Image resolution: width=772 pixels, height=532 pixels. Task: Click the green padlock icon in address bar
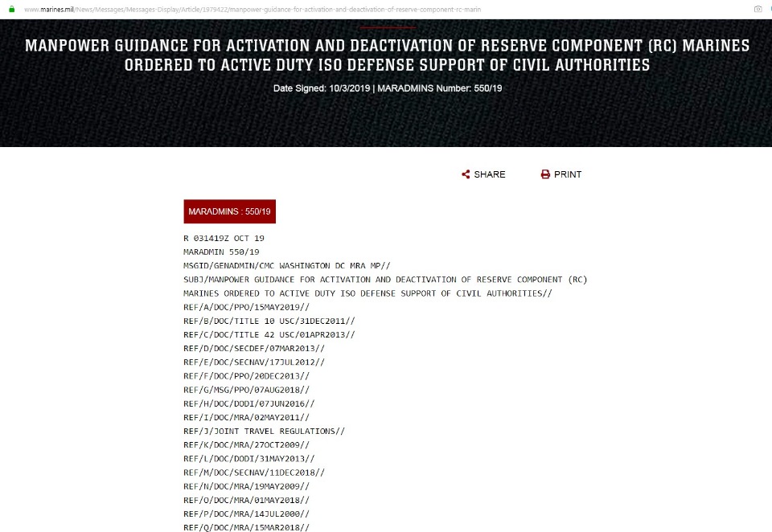tap(12, 9)
